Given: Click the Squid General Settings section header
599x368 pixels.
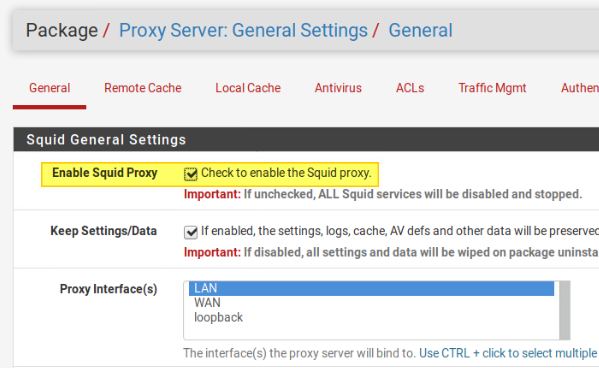Looking at the screenshot, I should point(306,139).
